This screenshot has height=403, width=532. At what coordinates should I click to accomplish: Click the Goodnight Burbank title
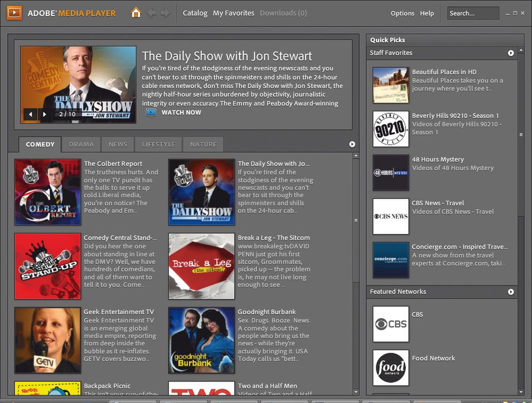[267, 312]
